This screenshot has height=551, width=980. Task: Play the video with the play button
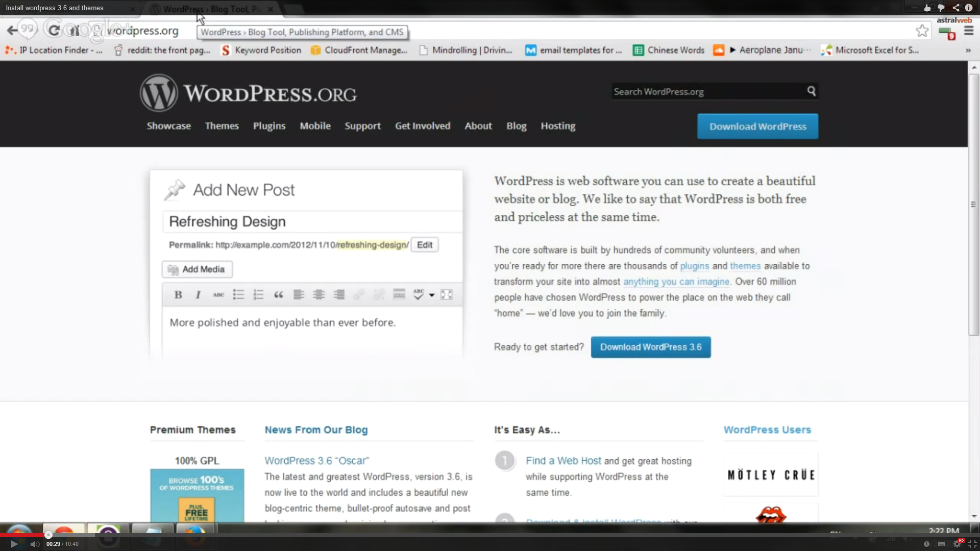tap(14, 544)
